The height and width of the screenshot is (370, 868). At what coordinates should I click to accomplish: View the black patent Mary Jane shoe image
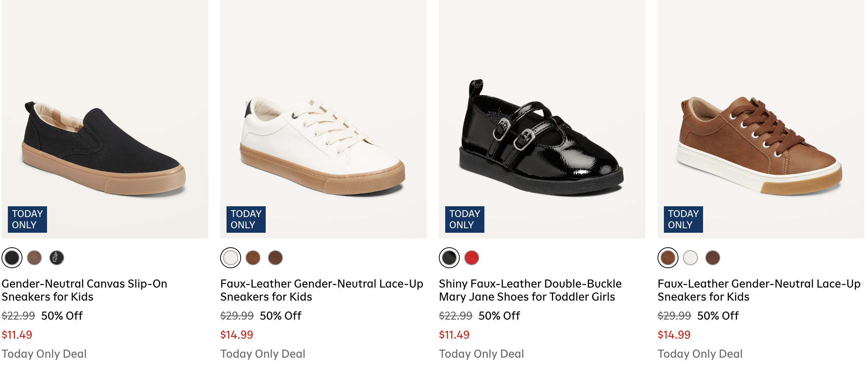(542, 142)
